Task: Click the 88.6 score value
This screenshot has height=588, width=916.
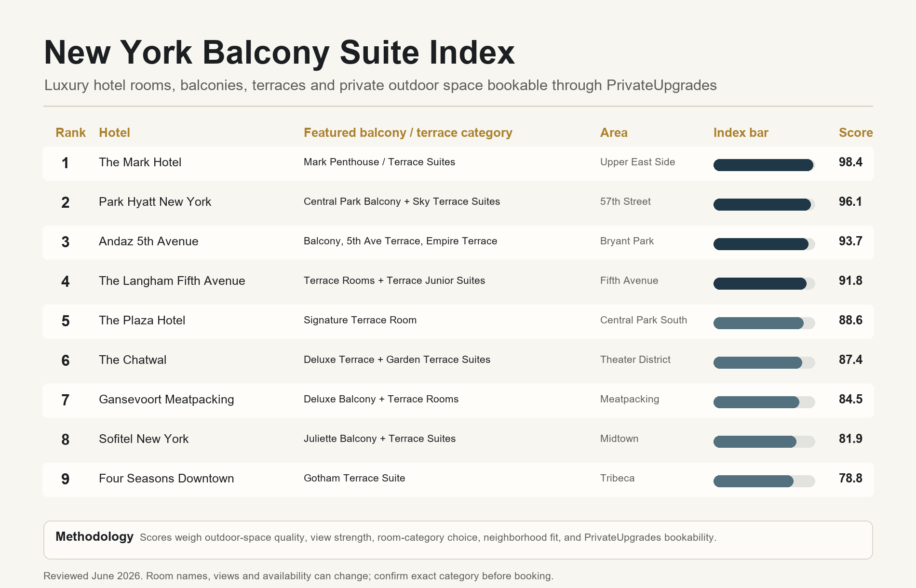Action: 850,320
